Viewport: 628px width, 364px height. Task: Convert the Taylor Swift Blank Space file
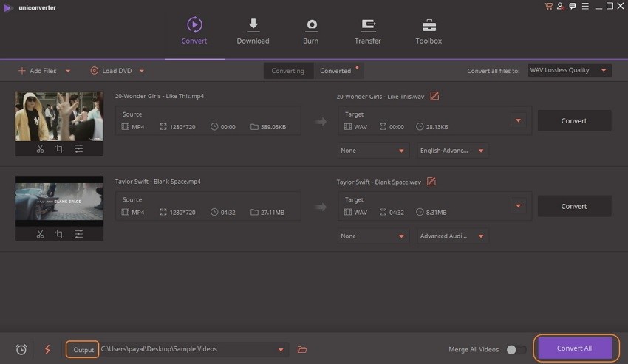tap(574, 206)
